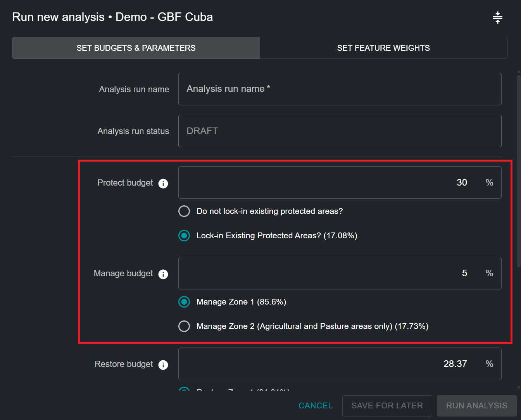Viewport: 521px width, 420px height.
Task: Show Manage budget info tooltip icon
Action: [163, 274]
